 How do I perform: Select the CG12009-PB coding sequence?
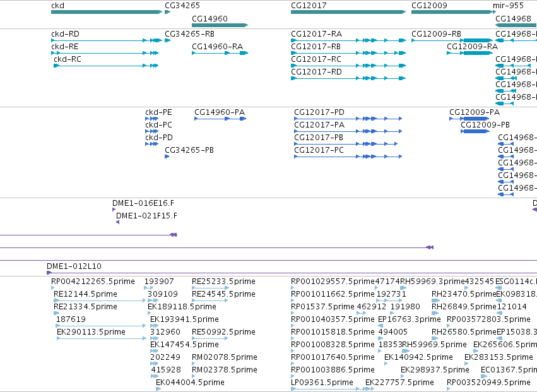[485, 125]
